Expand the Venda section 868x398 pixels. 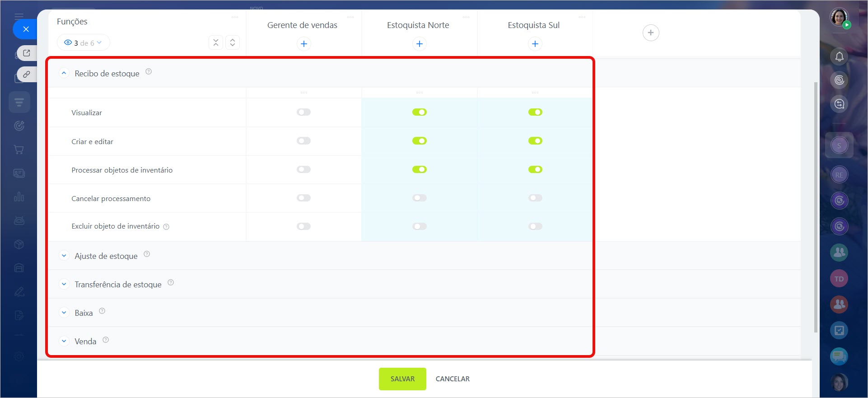click(64, 341)
